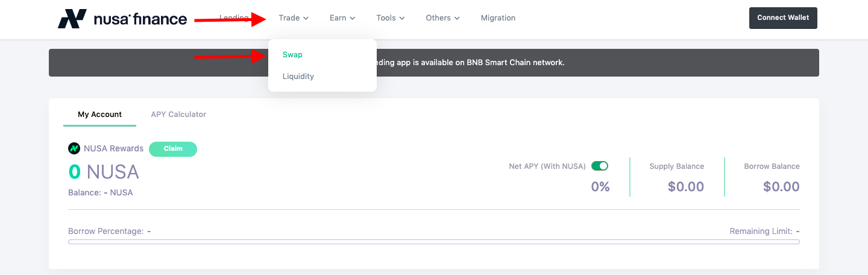
Task: Claim NUSA rewards
Action: [x=173, y=149]
